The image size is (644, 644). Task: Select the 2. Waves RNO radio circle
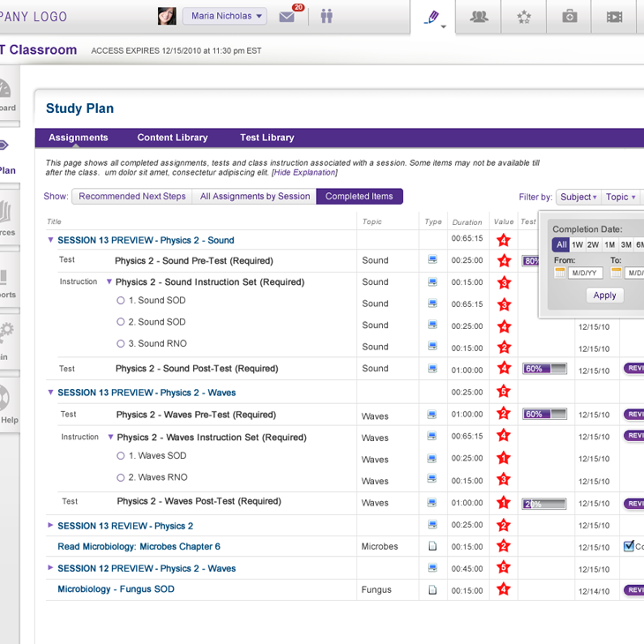click(x=121, y=478)
